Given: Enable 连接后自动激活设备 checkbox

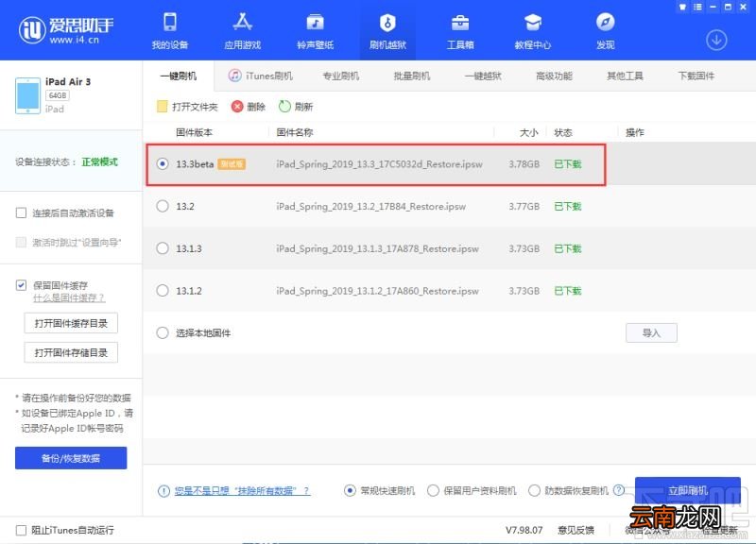Looking at the screenshot, I should tap(21, 213).
